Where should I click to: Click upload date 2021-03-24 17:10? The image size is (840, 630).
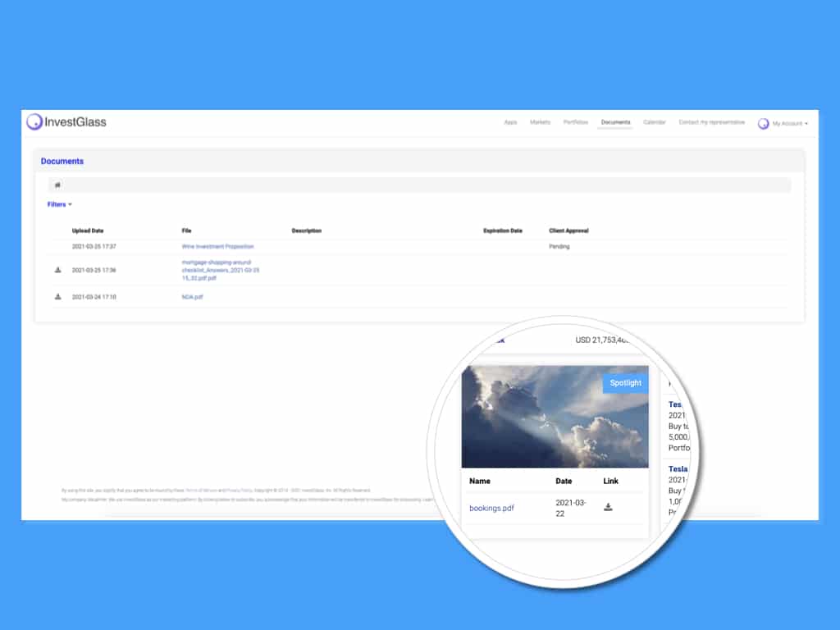pyautogui.click(x=94, y=297)
